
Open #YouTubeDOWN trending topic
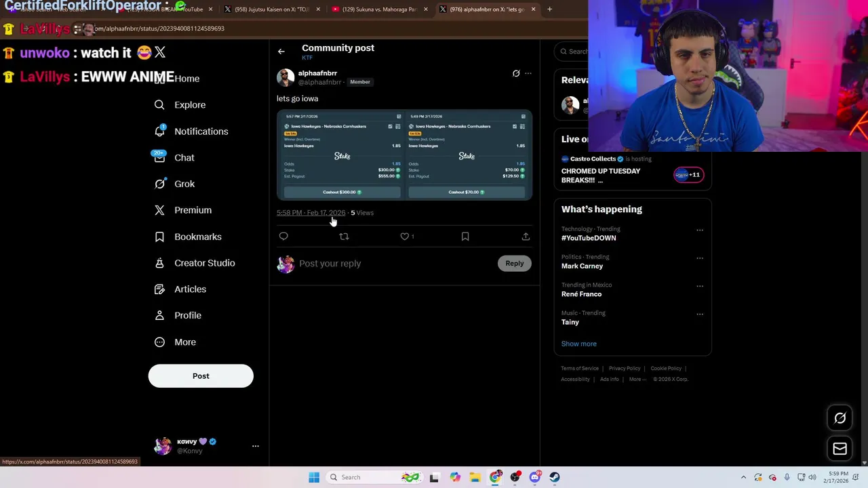point(589,238)
